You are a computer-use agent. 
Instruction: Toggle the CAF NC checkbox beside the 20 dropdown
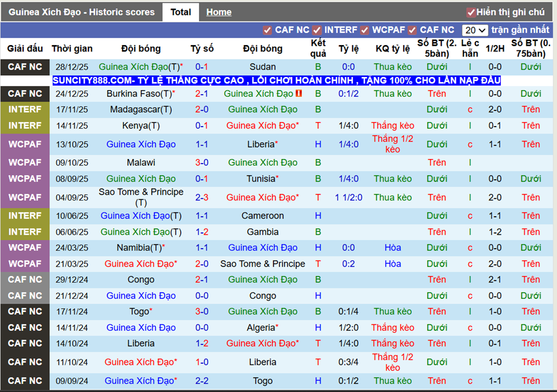[412, 31]
